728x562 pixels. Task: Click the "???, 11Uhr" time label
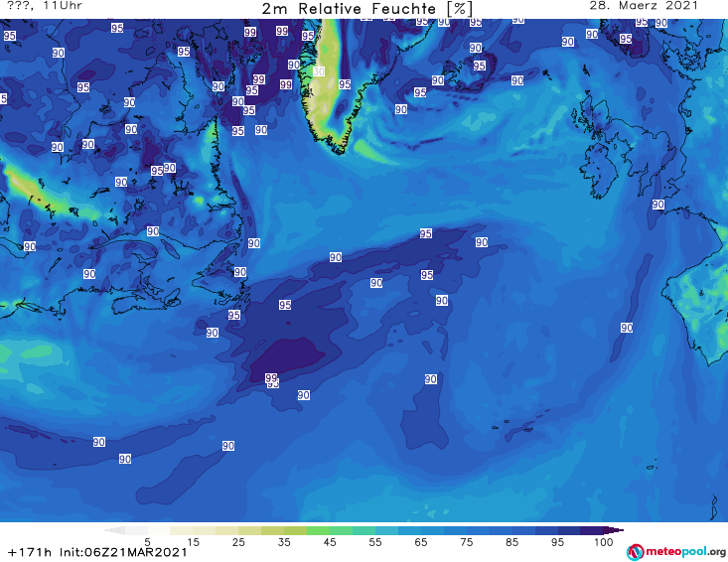point(45,6)
